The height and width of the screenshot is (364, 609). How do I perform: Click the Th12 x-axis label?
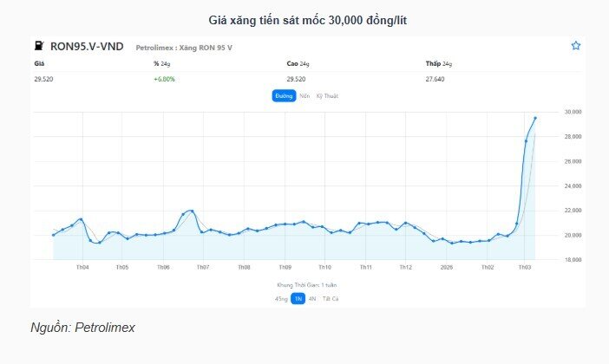(x=405, y=267)
